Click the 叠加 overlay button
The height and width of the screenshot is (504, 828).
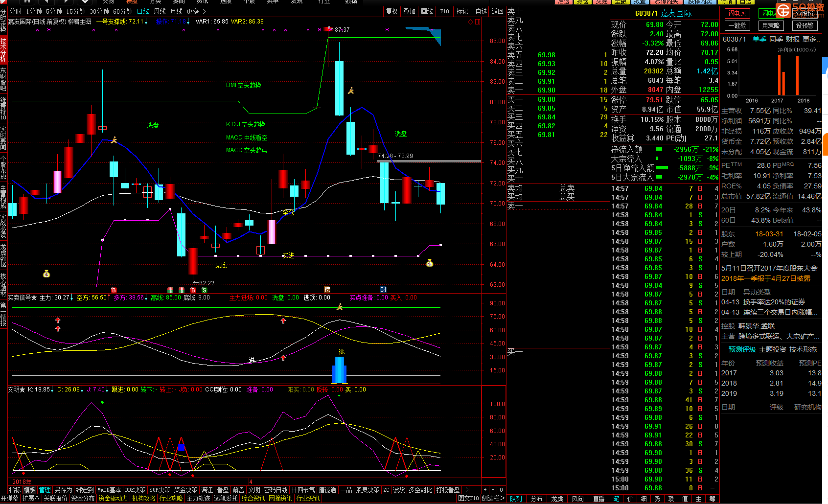pos(410,11)
